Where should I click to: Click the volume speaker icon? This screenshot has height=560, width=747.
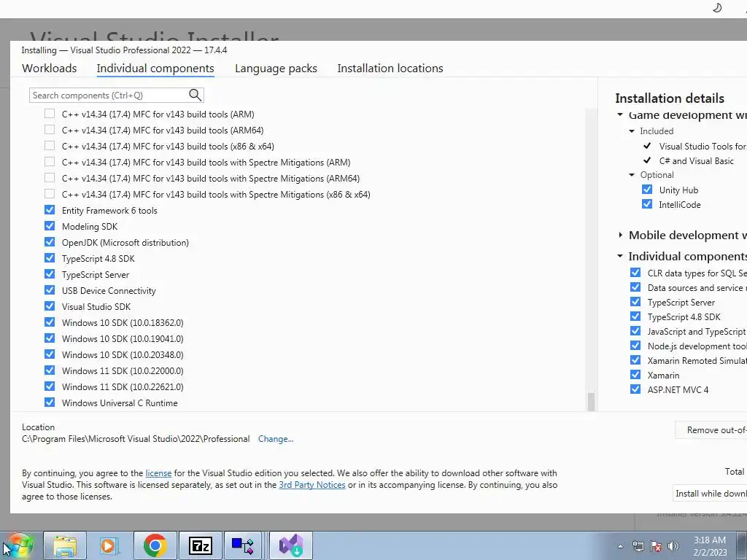pos(673,546)
